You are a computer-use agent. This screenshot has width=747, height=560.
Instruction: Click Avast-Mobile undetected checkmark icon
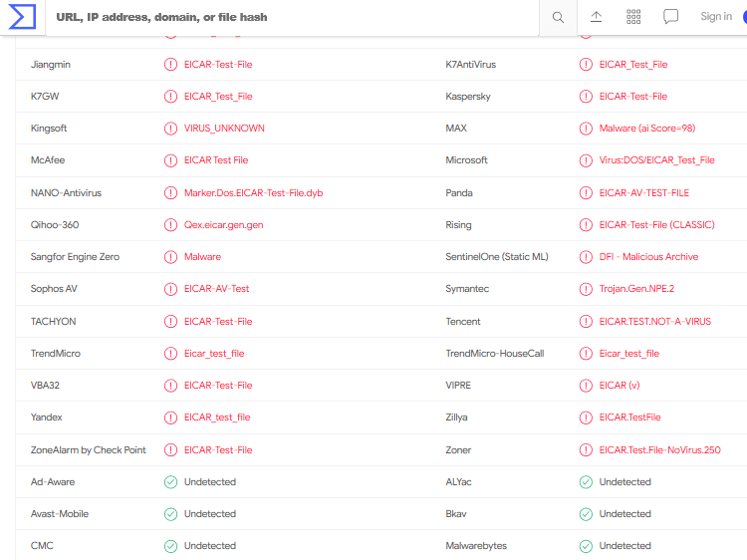tap(170, 514)
